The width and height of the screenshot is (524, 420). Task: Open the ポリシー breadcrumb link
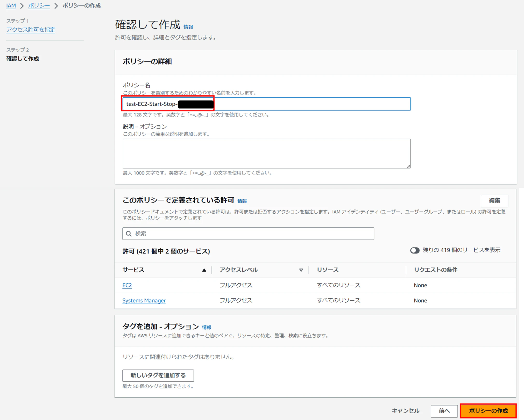39,5
